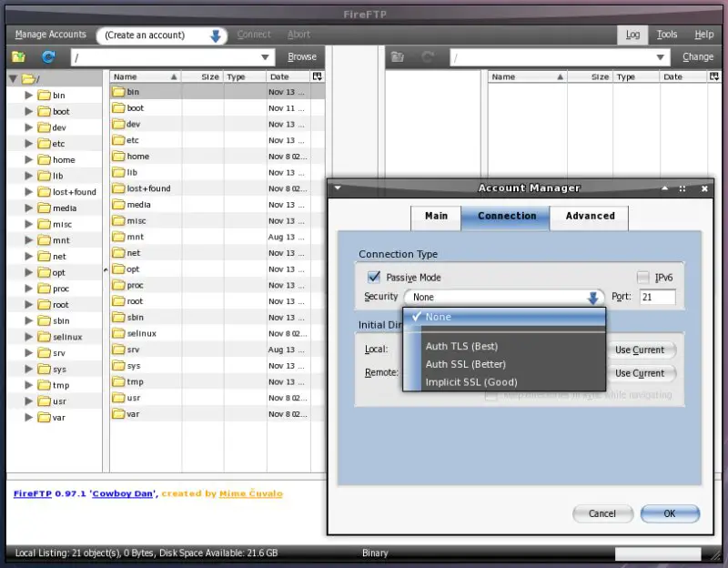Close the Account Manager dialog
Image resolution: width=728 pixels, height=568 pixels.
(x=704, y=188)
